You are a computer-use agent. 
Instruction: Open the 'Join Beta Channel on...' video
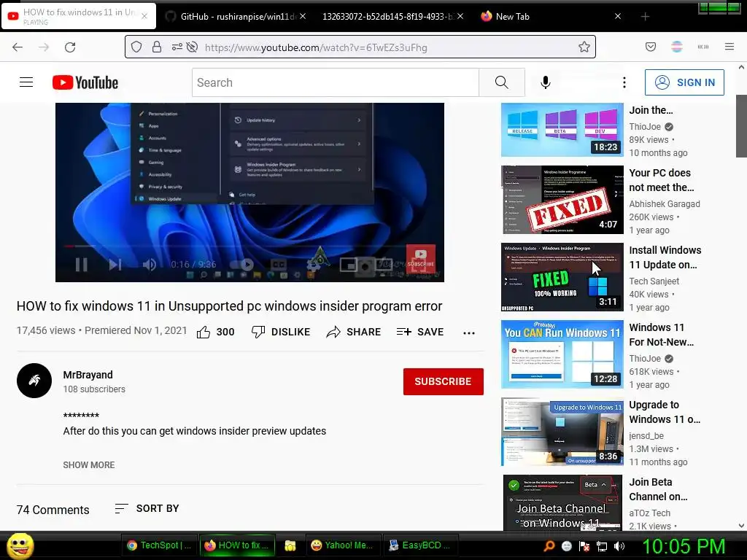tap(562, 502)
